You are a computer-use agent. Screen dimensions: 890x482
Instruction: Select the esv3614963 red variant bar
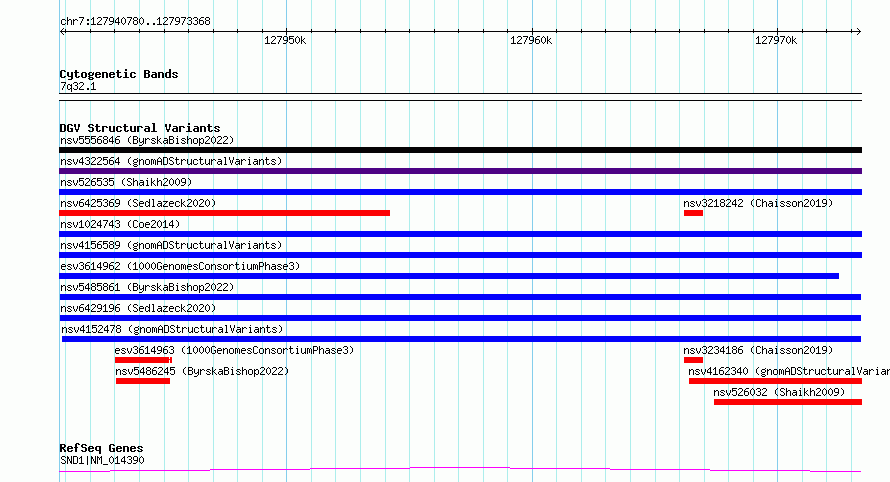pyautogui.click(x=143, y=360)
